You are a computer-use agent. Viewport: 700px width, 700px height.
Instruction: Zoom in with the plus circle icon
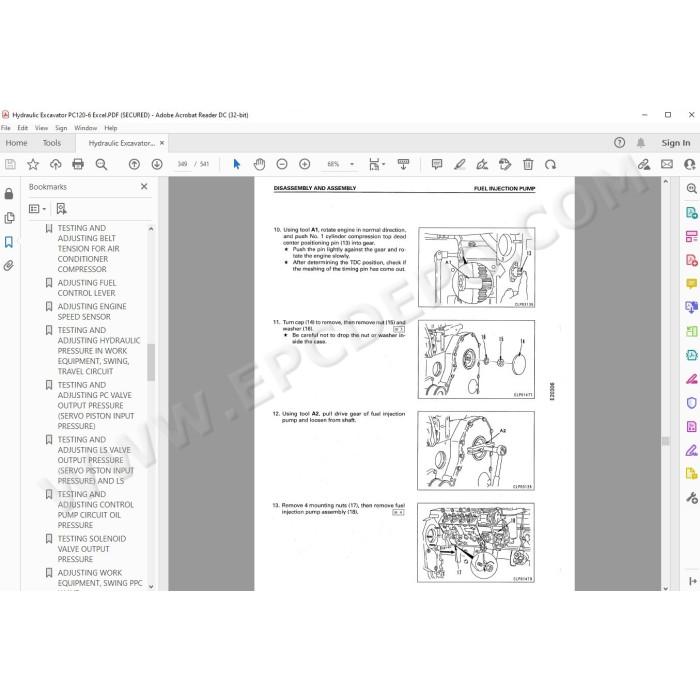click(304, 164)
